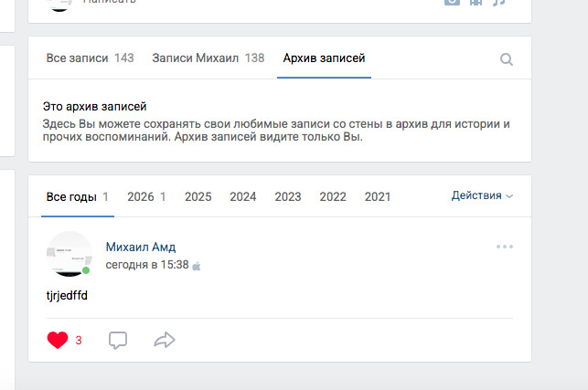Expand the Действия dropdown
This screenshot has height=390, width=588.
tap(482, 195)
